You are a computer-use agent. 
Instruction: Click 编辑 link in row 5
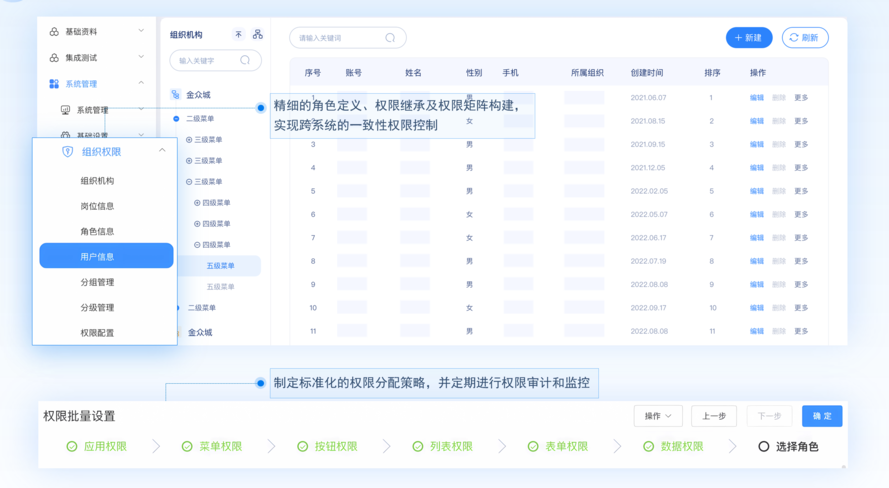coord(756,191)
